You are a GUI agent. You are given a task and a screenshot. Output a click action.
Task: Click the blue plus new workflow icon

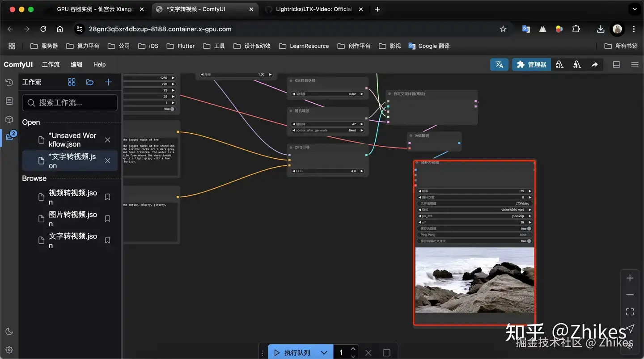click(108, 82)
